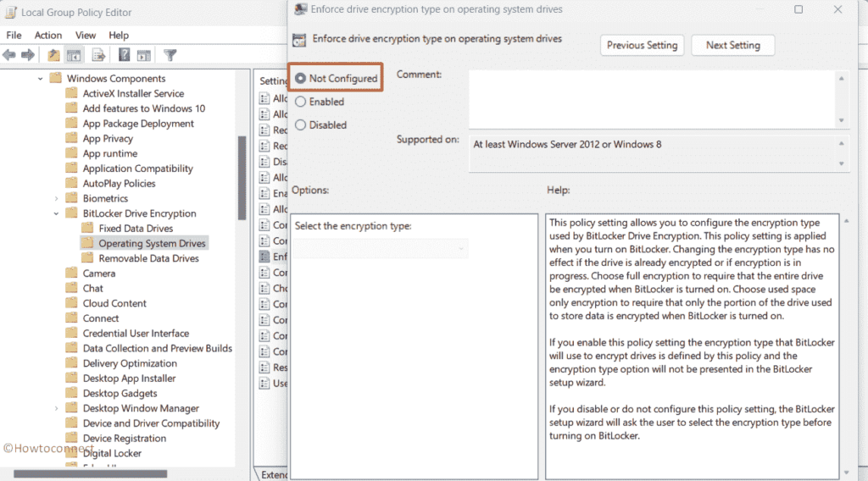The image size is (868, 481).
Task: Select Fixed Data Drives in the tree
Action: 136,229
